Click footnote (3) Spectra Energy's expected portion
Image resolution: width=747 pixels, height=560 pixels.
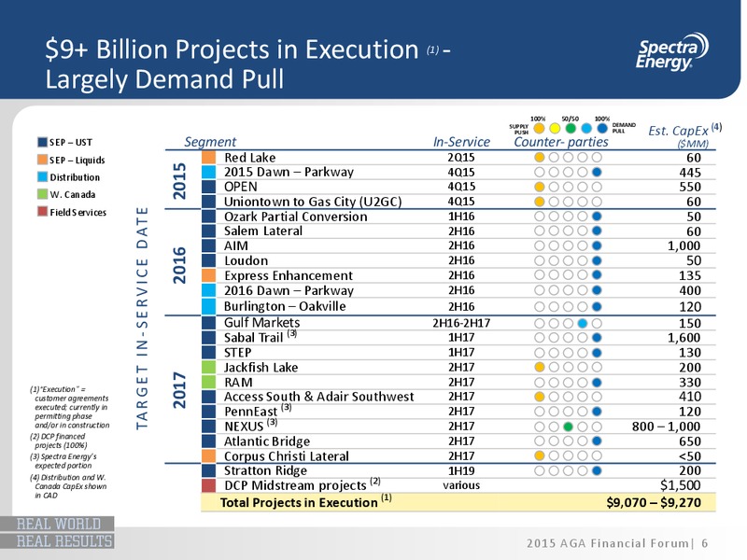63,461
